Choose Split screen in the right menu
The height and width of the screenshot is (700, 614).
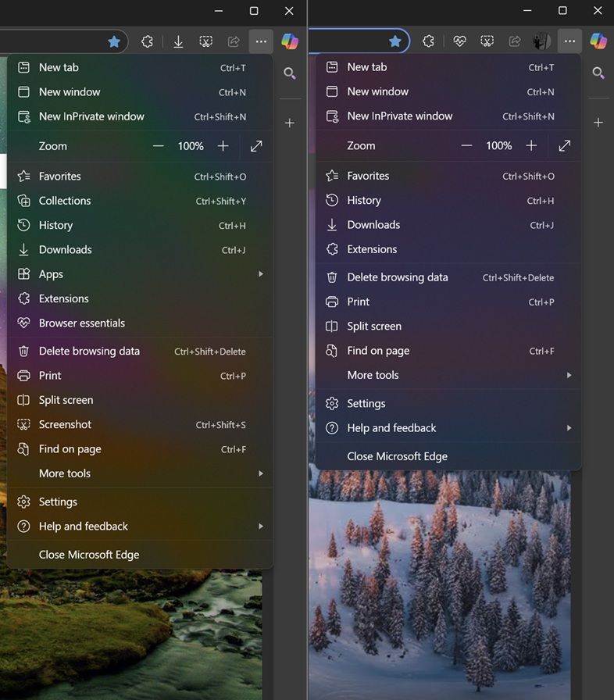(x=448, y=327)
